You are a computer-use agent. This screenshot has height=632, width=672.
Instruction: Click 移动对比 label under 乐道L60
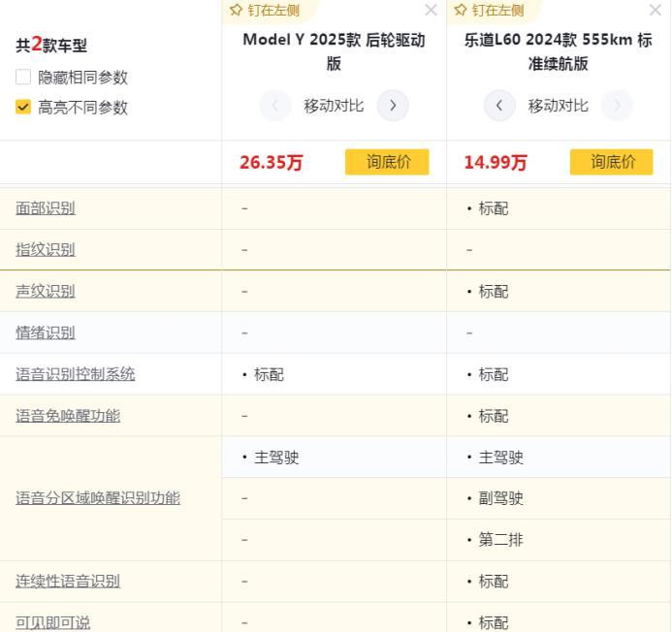tap(558, 106)
